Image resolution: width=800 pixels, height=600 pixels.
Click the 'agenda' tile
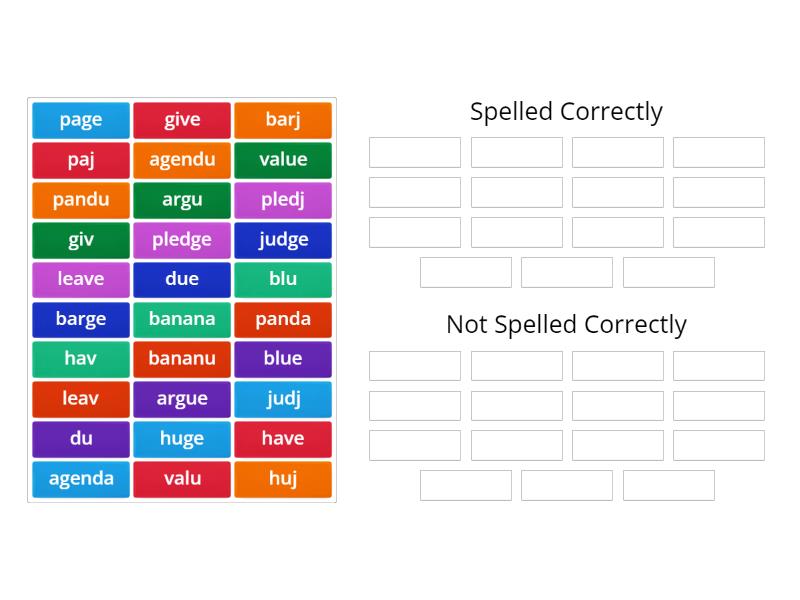[x=80, y=479]
